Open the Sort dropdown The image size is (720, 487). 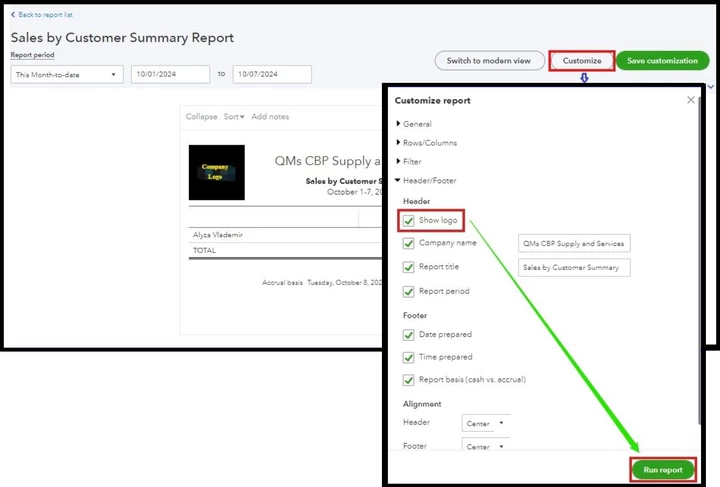pyautogui.click(x=234, y=117)
